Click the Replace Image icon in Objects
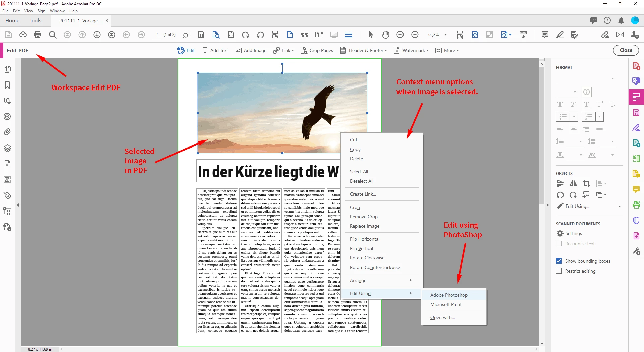This screenshot has height=352, width=644. (x=586, y=195)
